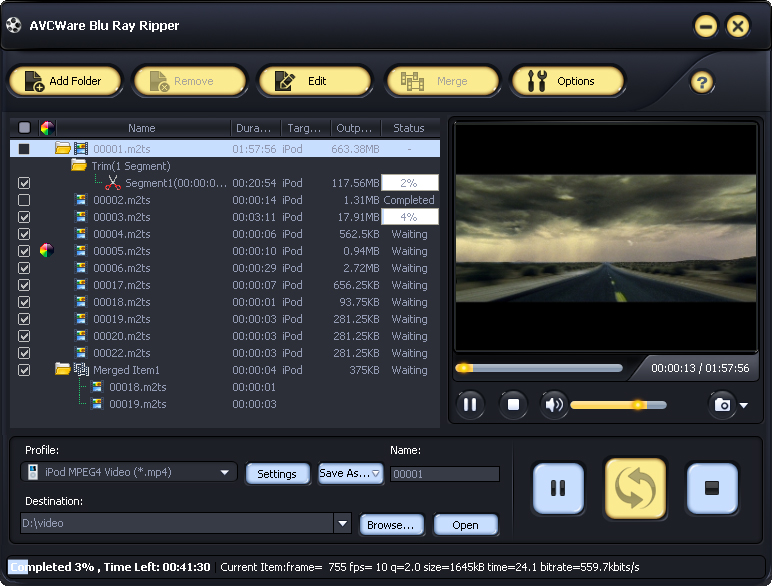Select the 00020.m2ts row
The width and height of the screenshot is (772, 586).
click(x=225, y=336)
